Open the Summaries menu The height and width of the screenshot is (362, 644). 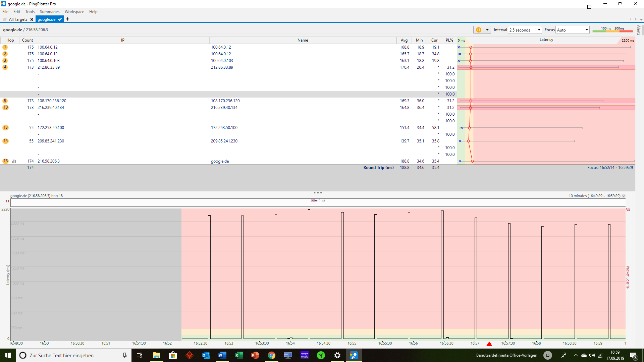(x=49, y=12)
